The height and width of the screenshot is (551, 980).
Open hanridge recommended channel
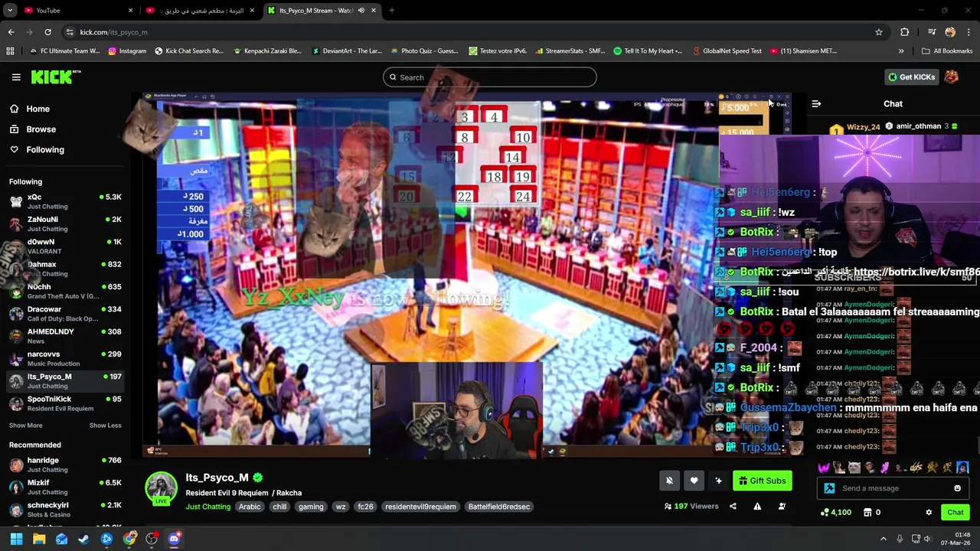[x=65, y=465]
